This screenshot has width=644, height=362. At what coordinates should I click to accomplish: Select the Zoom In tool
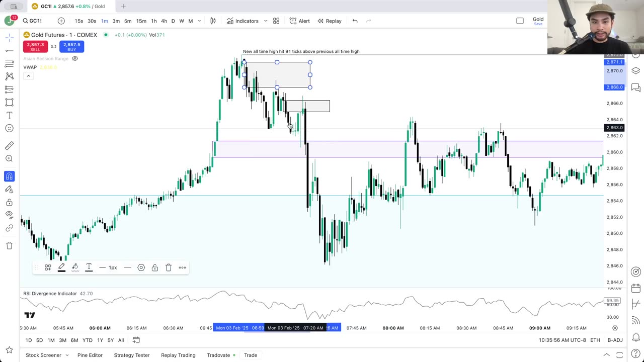[x=9, y=158]
